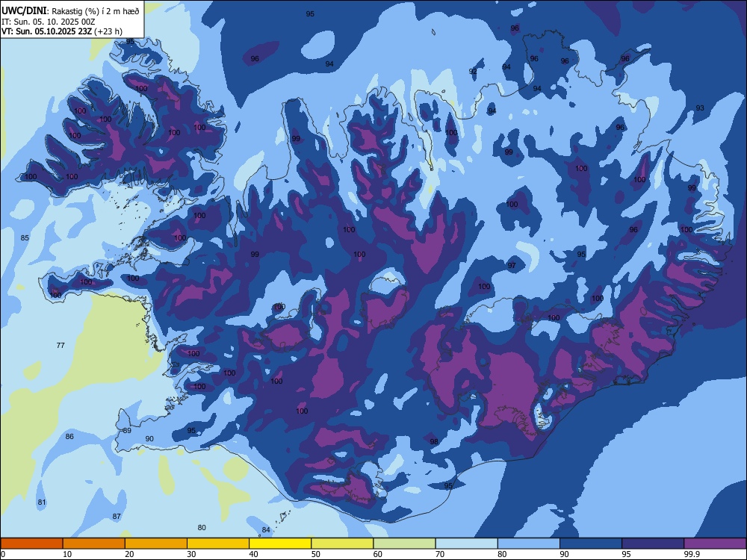Image resolution: width=747 pixels, height=560 pixels.
Task: Click the '84' humidity value on the map
Action: 266,530
